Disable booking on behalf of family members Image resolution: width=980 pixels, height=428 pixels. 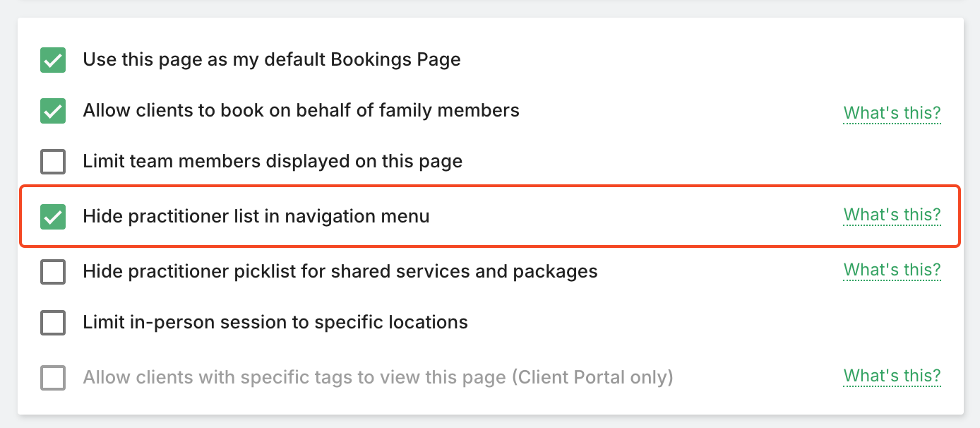pos(53,111)
